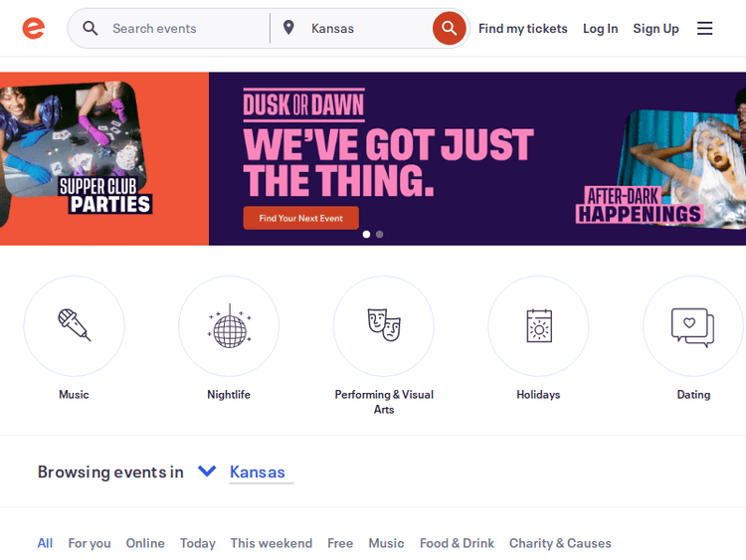Select the Holidays calendar icon
This screenshot has width=746, height=560.
(538, 326)
